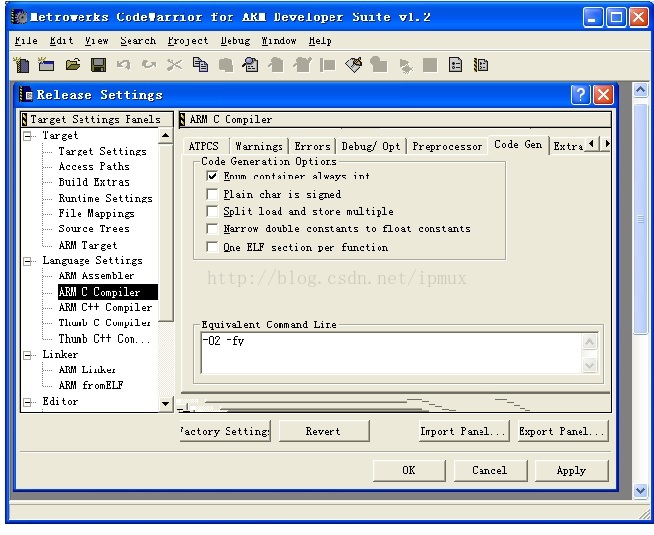Screen dimensions: 654x535
Task: Switch to the Preprocessor tab
Action: click(447, 146)
